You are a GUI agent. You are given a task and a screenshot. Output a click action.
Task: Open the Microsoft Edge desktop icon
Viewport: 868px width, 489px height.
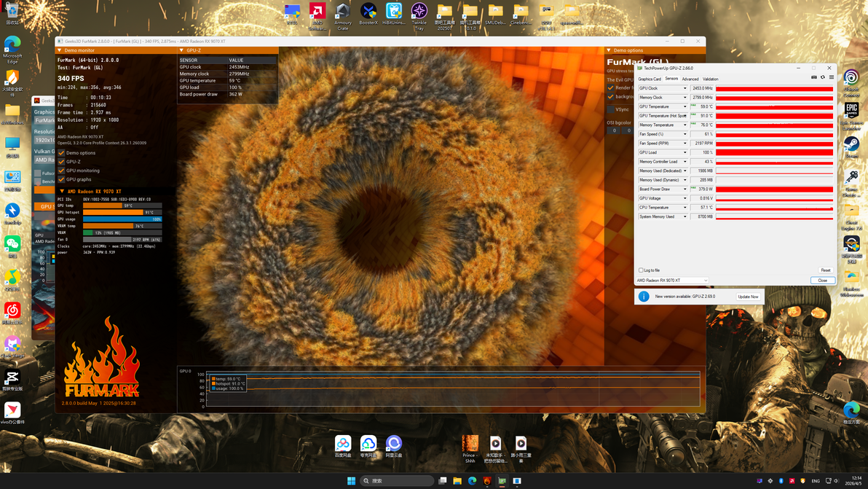click(x=12, y=50)
